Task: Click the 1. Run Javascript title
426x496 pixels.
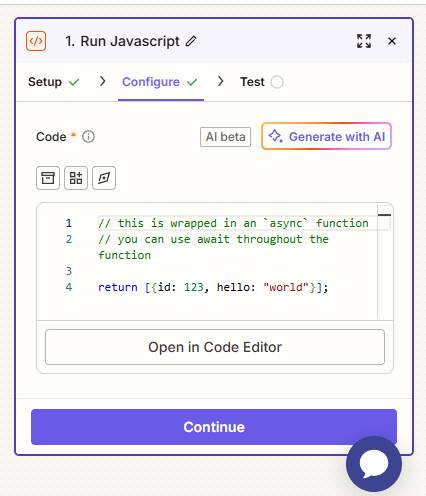Action: pyautogui.click(x=122, y=41)
